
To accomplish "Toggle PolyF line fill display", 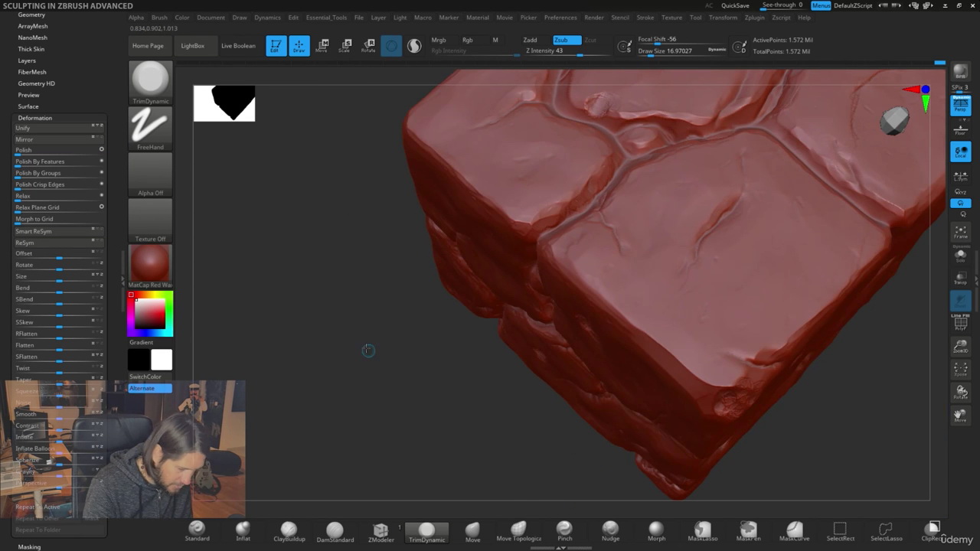I will (960, 323).
